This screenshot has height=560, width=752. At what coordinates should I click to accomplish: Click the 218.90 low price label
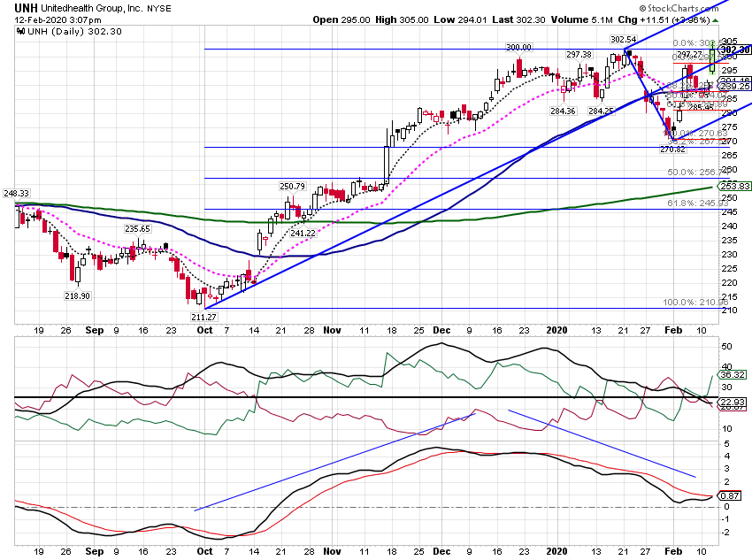coord(77,295)
